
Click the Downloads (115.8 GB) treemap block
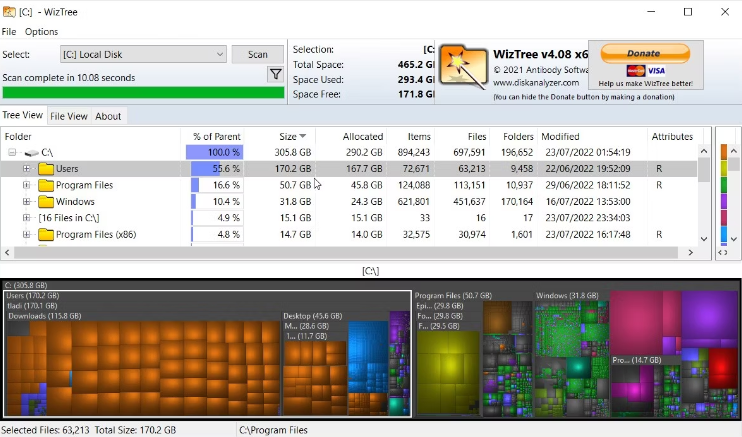[x=143, y=365]
